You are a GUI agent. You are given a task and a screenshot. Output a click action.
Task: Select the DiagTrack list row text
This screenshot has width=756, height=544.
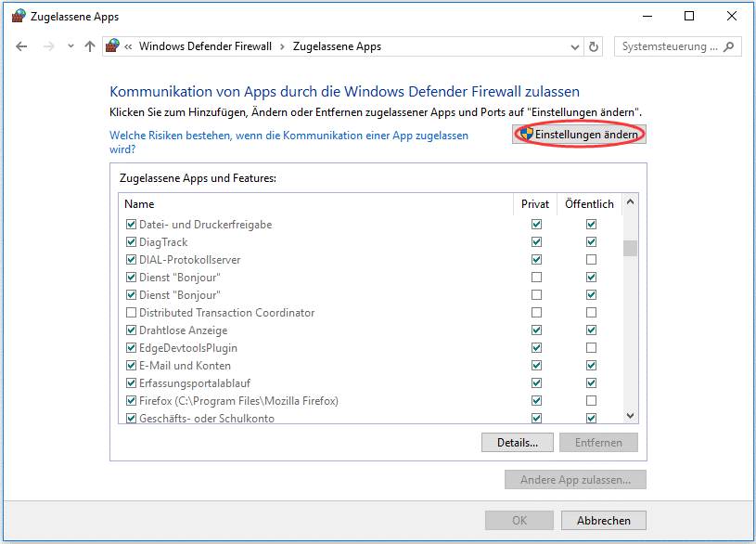(163, 242)
